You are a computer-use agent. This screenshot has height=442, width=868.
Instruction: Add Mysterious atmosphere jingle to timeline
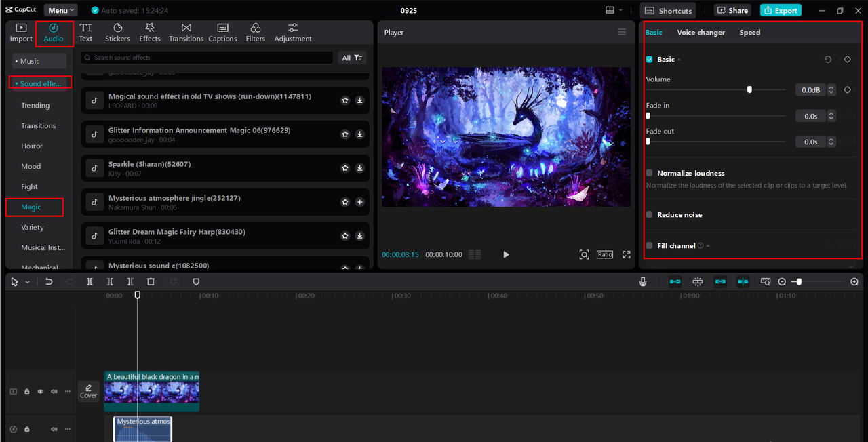coord(359,202)
